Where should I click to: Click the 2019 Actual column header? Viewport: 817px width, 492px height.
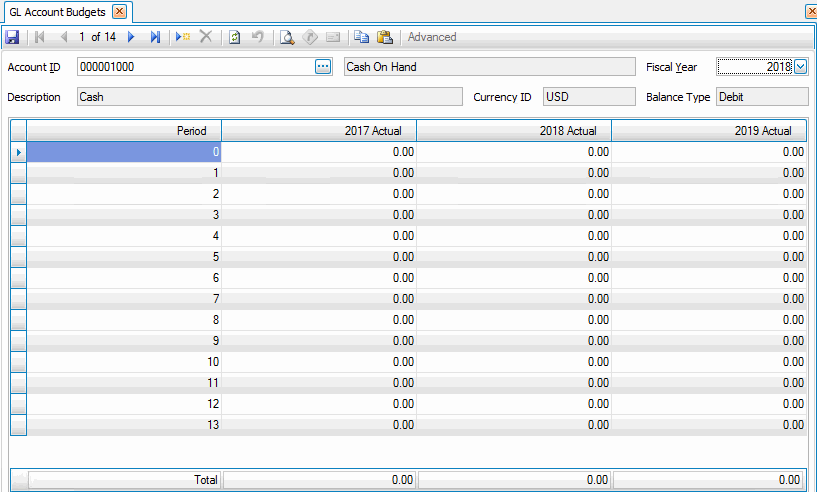(x=708, y=131)
